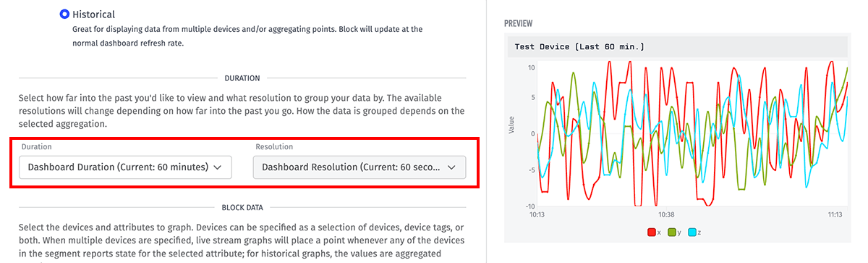Click the Duration field label
Image resolution: width=868 pixels, height=263 pixels.
[x=37, y=146]
